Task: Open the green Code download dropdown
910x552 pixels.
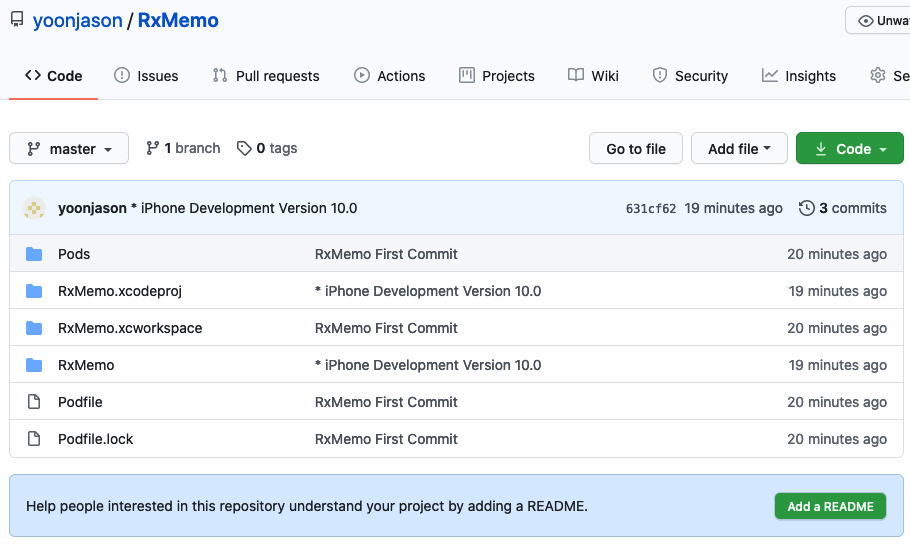Action: (850, 149)
